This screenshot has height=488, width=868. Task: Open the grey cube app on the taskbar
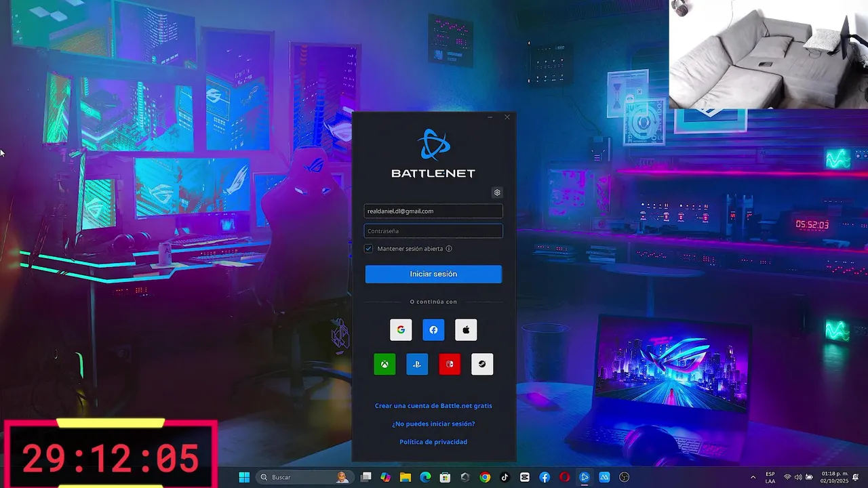(465, 477)
